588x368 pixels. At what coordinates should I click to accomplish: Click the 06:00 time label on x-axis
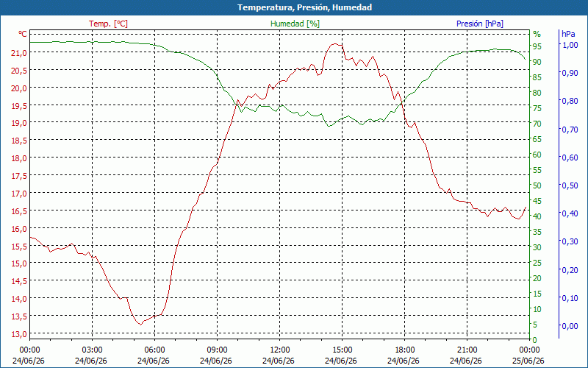tap(154, 350)
